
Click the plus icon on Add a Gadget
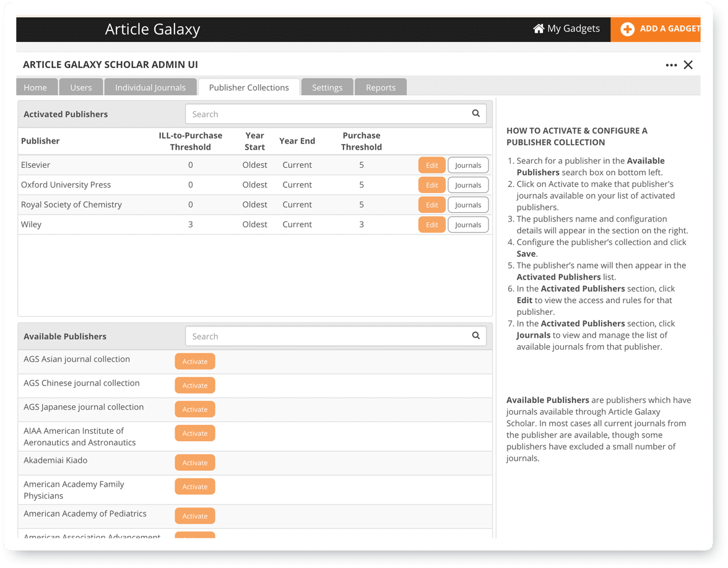click(627, 29)
